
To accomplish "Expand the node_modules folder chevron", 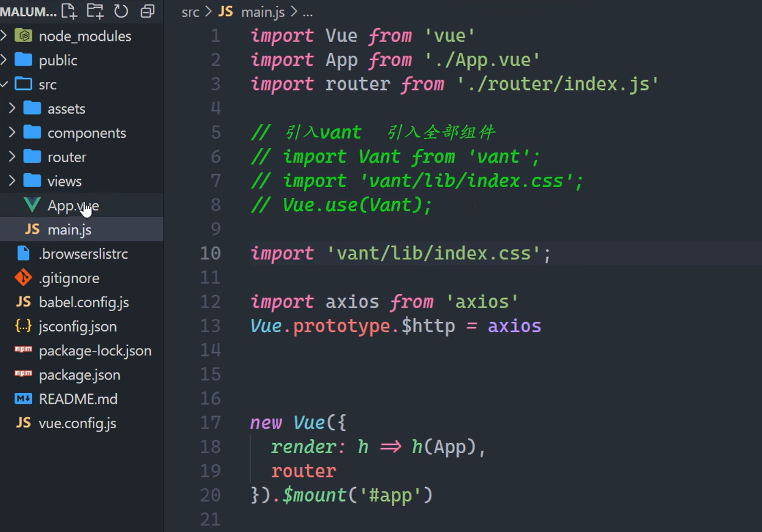I will pos(4,36).
